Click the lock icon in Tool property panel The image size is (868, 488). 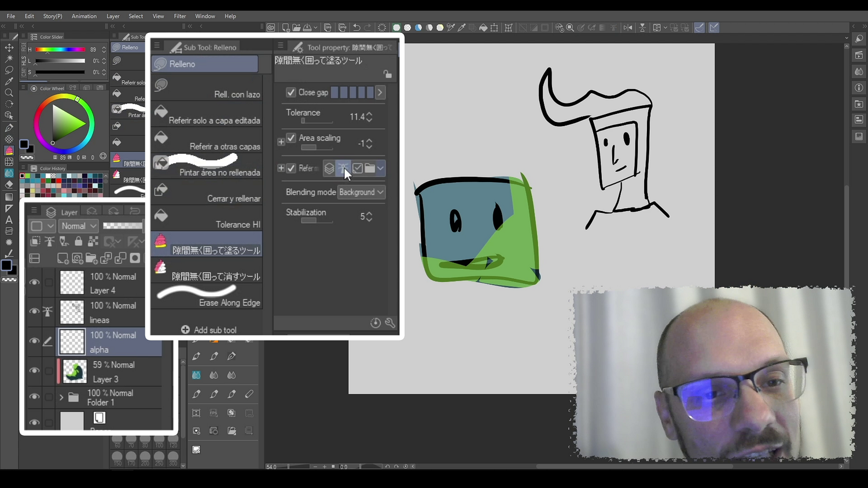tap(388, 74)
